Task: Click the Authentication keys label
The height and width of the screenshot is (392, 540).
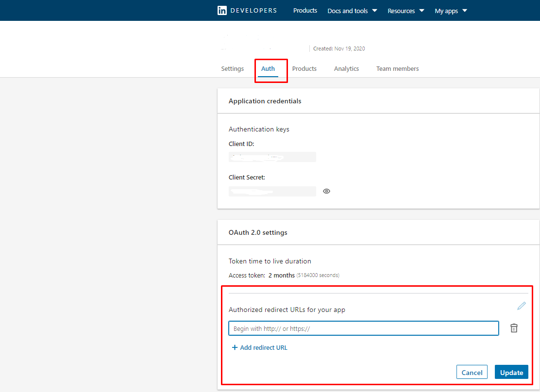Action: pos(259,129)
